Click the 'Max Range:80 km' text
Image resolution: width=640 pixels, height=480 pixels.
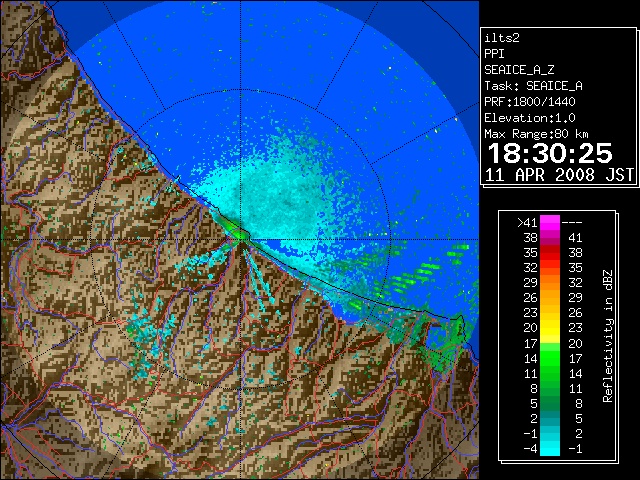coord(536,134)
